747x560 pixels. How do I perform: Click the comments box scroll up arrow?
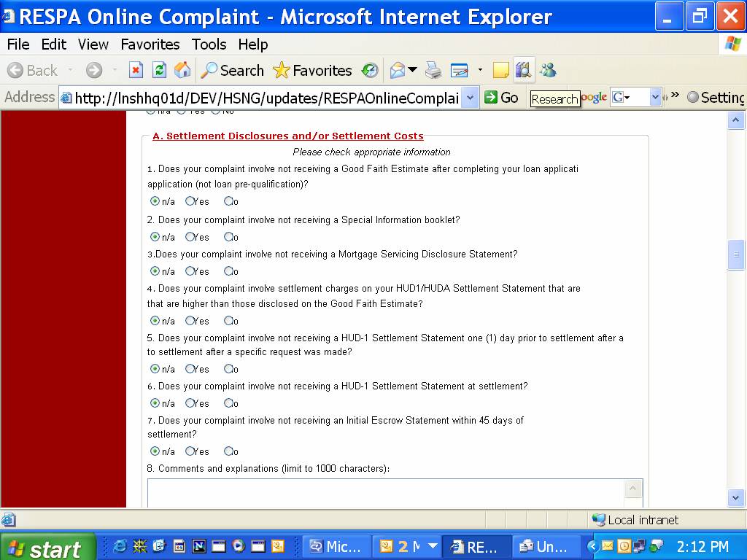(633, 489)
